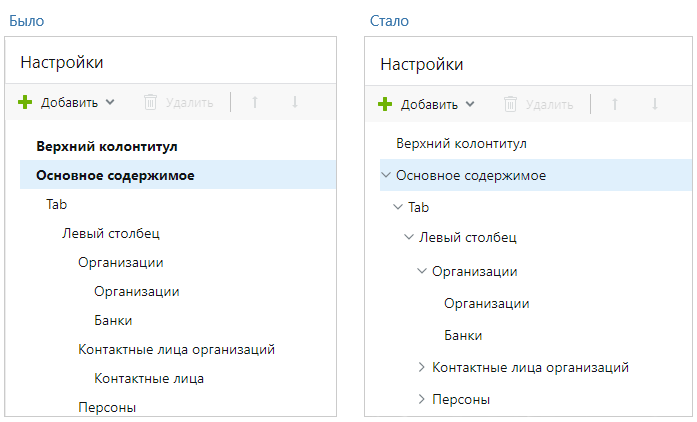Click the trash Удалить icon in left panel
Image resolution: width=697 pixels, height=422 pixels.
150,102
